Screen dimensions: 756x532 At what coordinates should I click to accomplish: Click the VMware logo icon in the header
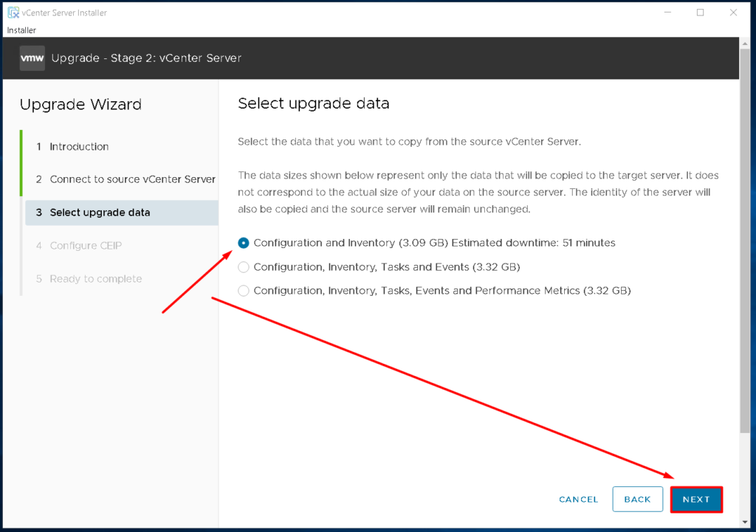(x=32, y=58)
